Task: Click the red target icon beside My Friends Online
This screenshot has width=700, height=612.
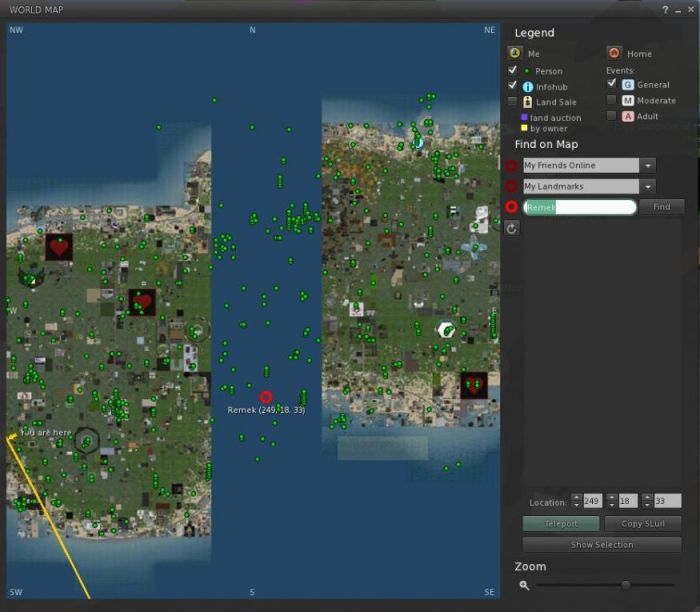Action: (513, 165)
